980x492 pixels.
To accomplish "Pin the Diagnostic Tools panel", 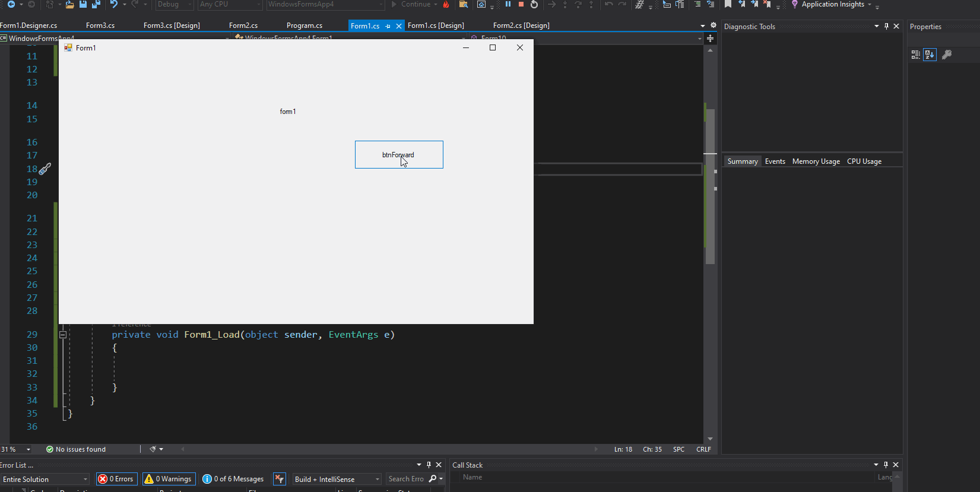I will 886,26.
